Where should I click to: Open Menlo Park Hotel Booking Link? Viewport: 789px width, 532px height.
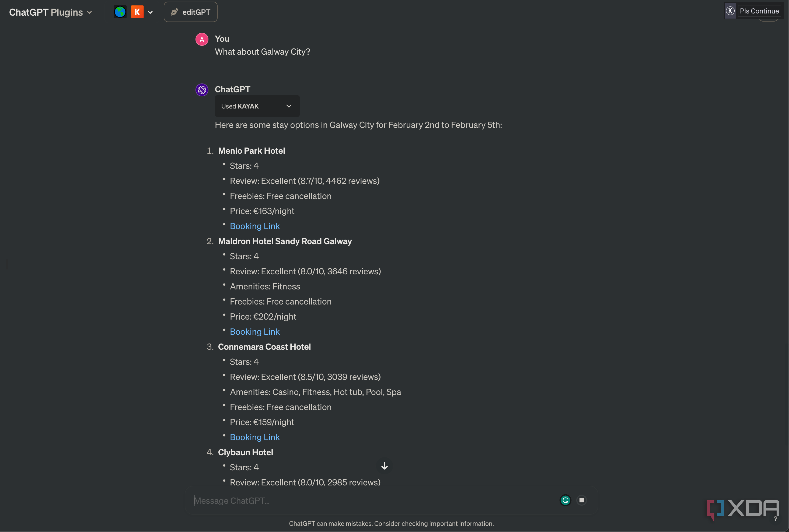pyautogui.click(x=254, y=226)
